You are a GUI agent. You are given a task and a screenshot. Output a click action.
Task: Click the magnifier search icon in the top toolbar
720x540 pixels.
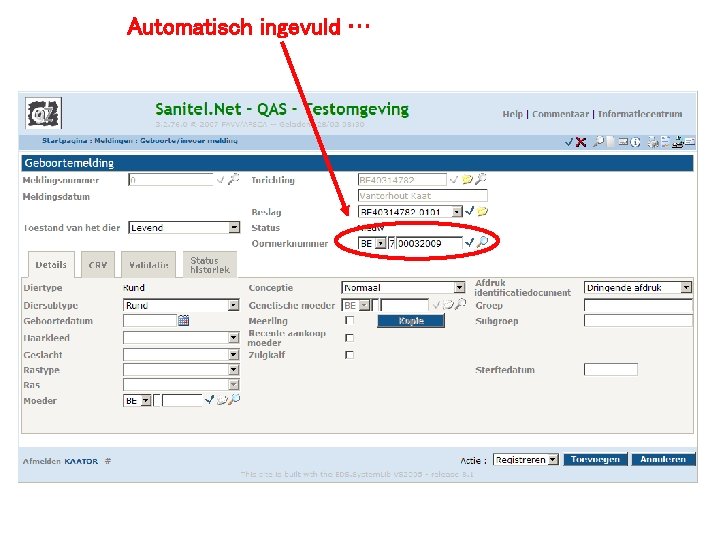[x=598, y=141]
